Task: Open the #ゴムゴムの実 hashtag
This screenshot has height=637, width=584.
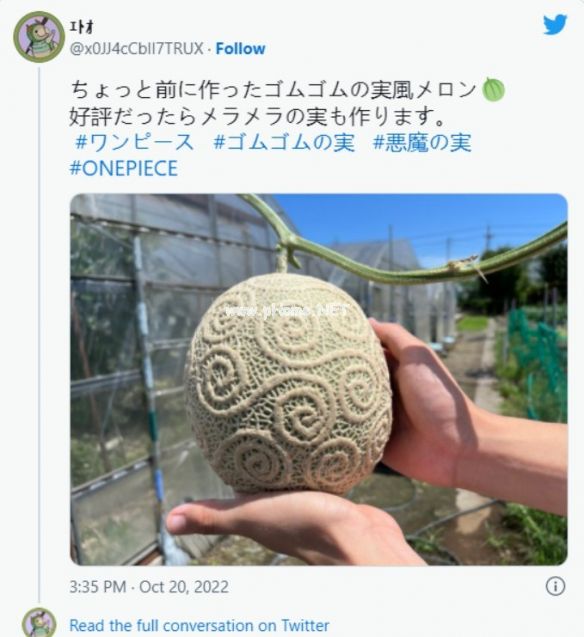Action: (284, 143)
